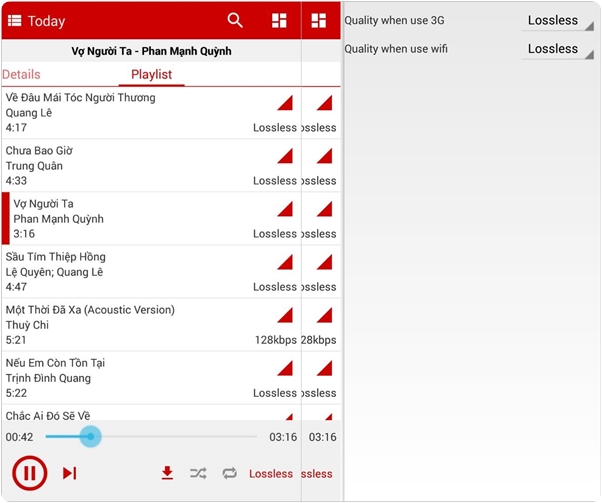Click Lossless label on Chưa Bao Giờ row
The image size is (602, 503).
[x=275, y=180]
